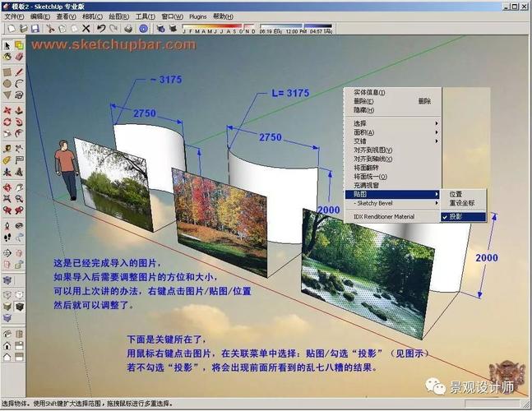The height and width of the screenshot is (411, 532).
Task: Select the Text label tool
Action: click(19, 160)
